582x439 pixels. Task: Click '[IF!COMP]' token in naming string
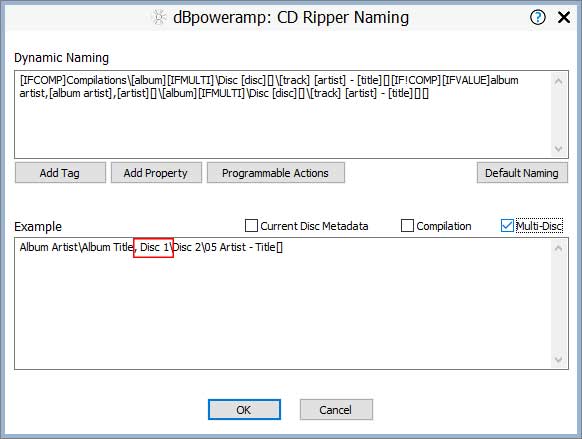(x=416, y=80)
